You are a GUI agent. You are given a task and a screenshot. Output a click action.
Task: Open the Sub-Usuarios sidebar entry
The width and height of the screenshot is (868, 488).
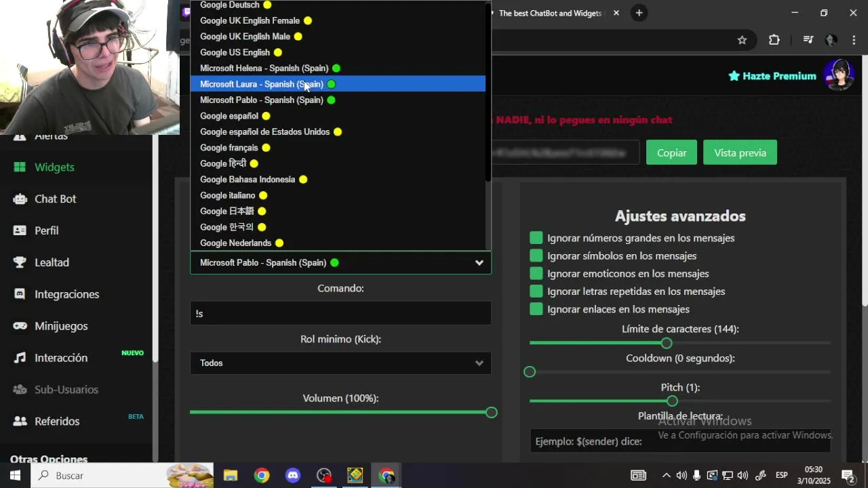[66, 390]
